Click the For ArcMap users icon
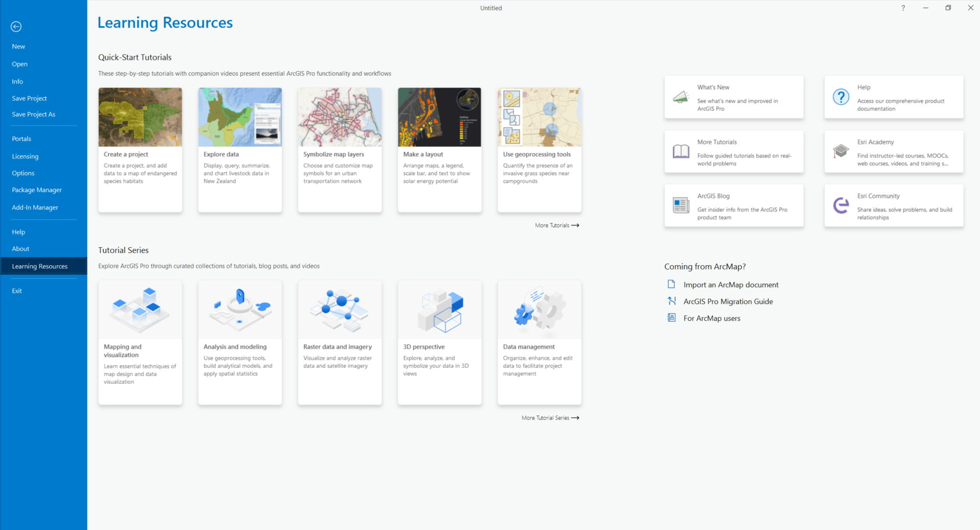The height and width of the screenshot is (530, 980). pyautogui.click(x=671, y=317)
